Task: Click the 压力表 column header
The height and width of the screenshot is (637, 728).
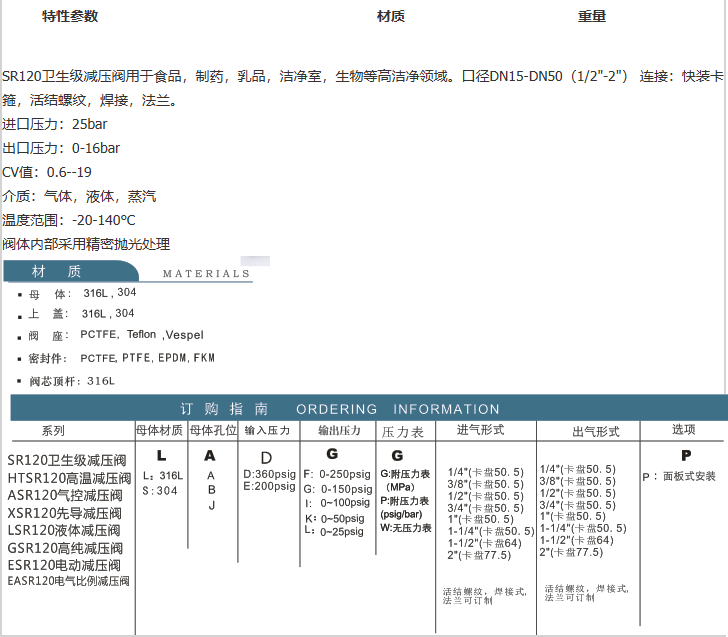Action: coord(403,432)
